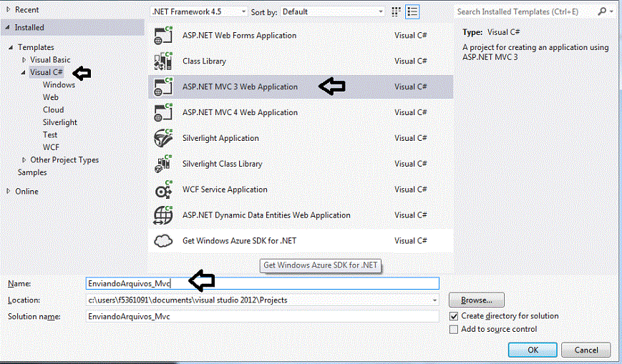The image size is (622, 364).
Task: Click the OK button
Action: 533,350
